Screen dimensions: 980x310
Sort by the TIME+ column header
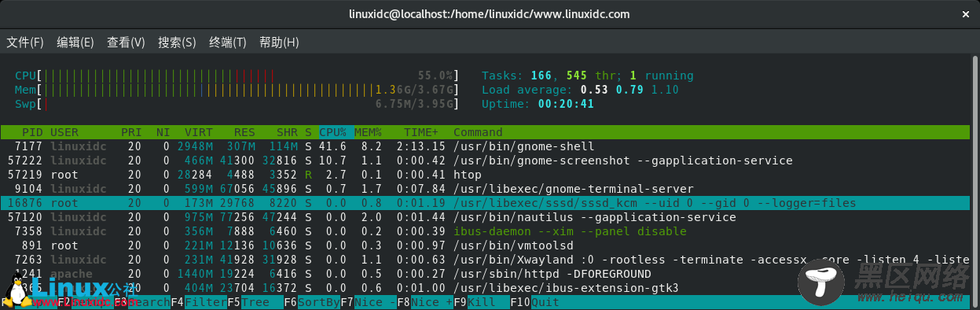(421, 132)
